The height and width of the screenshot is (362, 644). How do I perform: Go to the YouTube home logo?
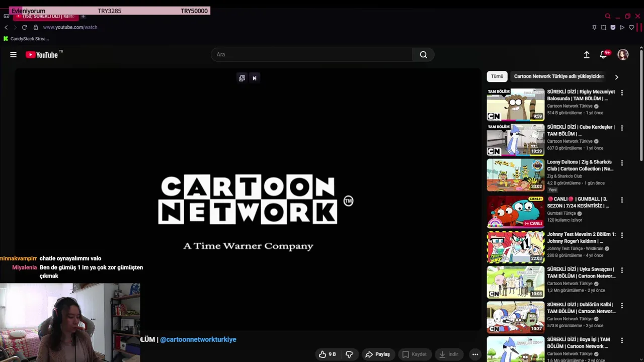[42, 55]
